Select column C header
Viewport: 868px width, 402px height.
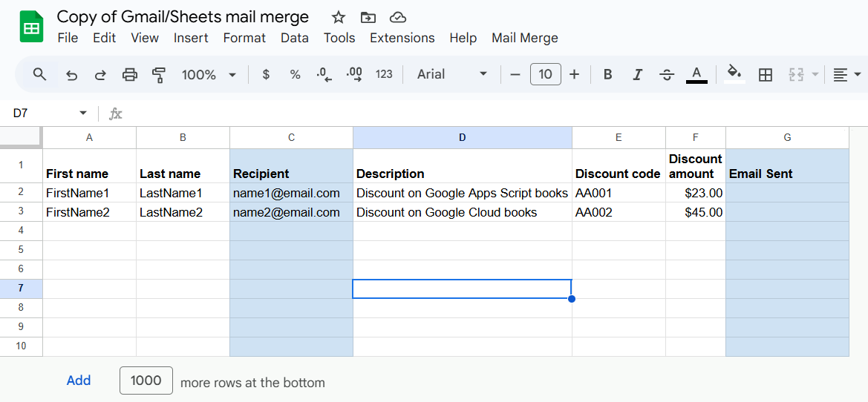pos(292,138)
